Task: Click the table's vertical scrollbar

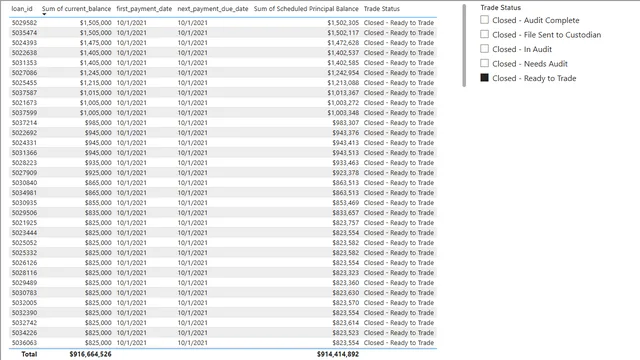Action: coord(464,46)
